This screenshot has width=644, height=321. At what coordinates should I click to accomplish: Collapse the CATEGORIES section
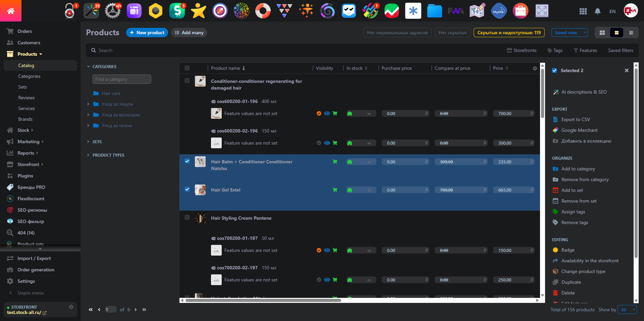click(x=89, y=66)
